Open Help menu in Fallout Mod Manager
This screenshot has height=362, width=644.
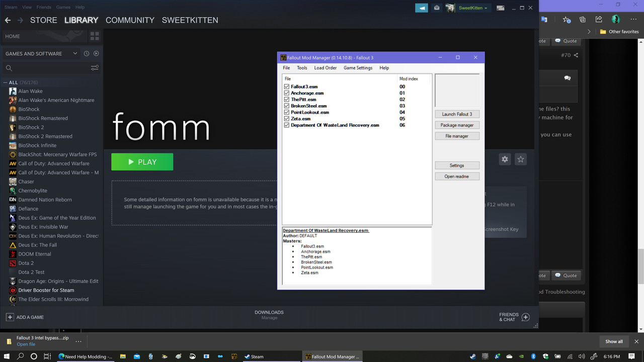click(384, 68)
